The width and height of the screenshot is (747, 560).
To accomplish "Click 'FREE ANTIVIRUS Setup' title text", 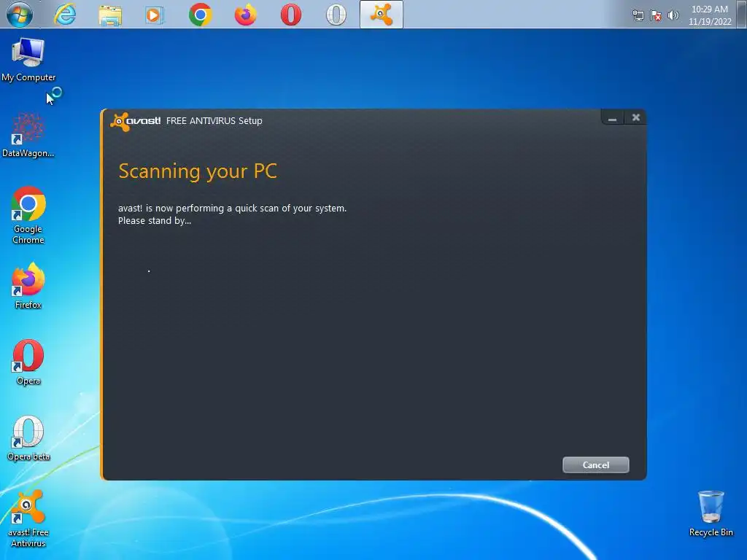I will [214, 121].
